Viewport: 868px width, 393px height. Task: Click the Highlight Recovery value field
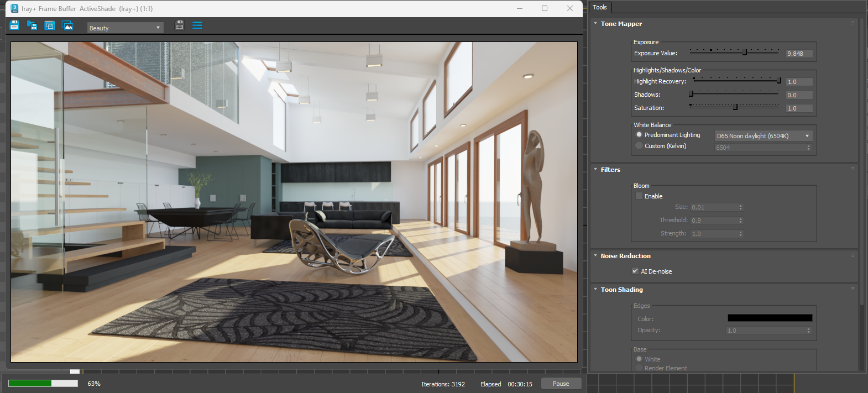(x=799, y=82)
